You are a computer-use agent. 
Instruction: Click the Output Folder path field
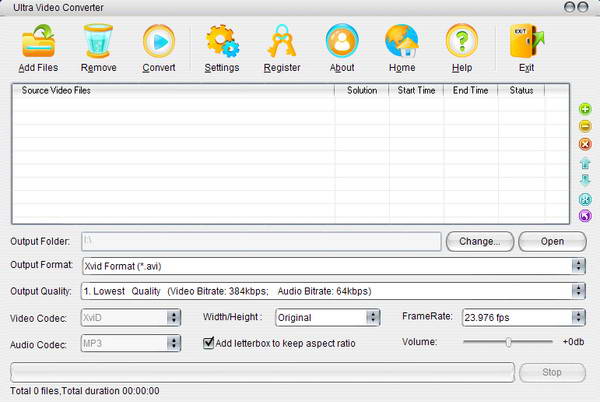tap(261, 241)
